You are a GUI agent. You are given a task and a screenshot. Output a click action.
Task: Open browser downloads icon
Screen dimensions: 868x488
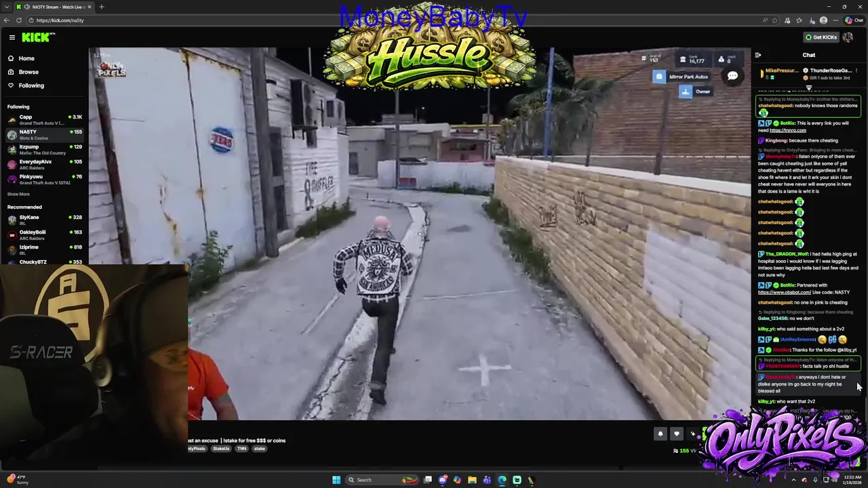810,20
